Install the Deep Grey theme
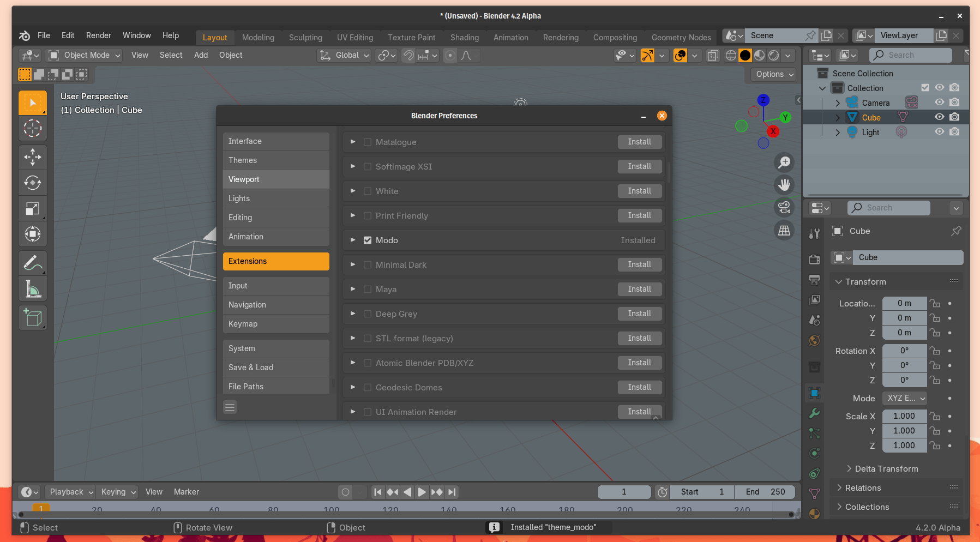Viewport: 980px width, 542px height. tap(639, 314)
